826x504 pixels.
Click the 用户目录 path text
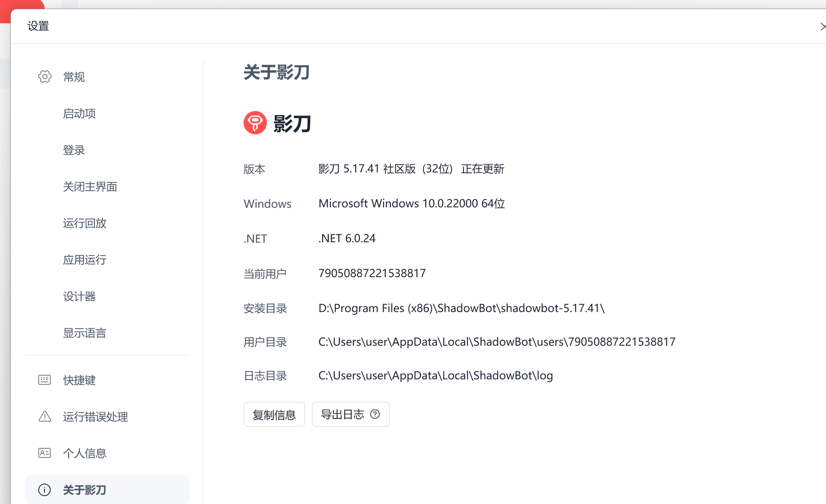coord(496,342)
